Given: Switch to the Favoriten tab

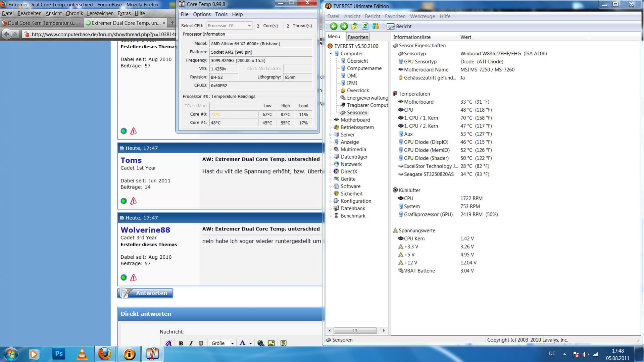Looking at the screenshot, I should click(358, 37).
